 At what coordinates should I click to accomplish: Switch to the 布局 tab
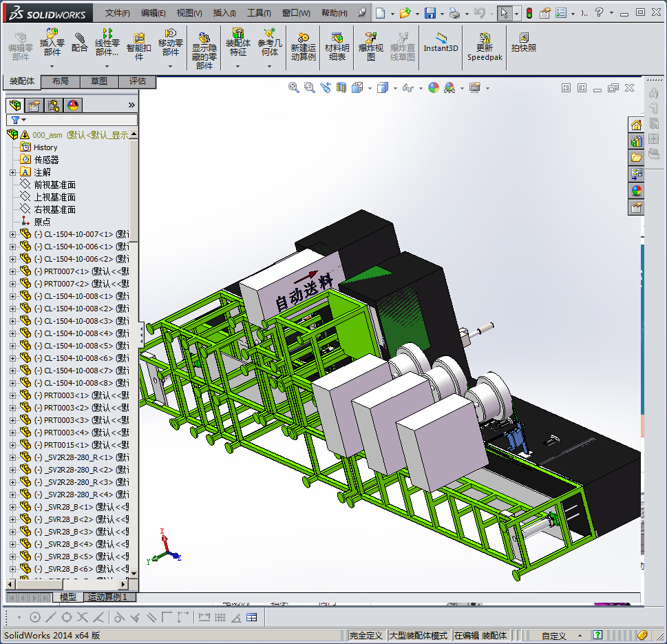(x=61, y=81)
